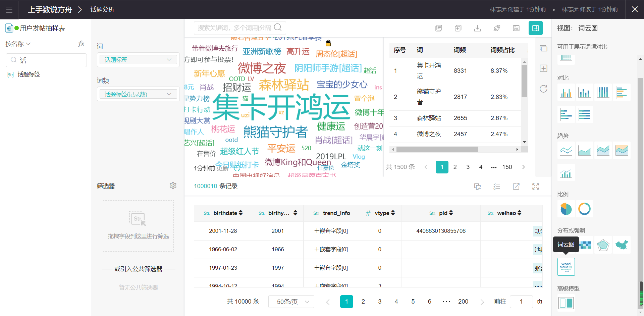The image size is (644, 316).
Task: Select the word cloud chart thumbnail
Action: [566, 267]
